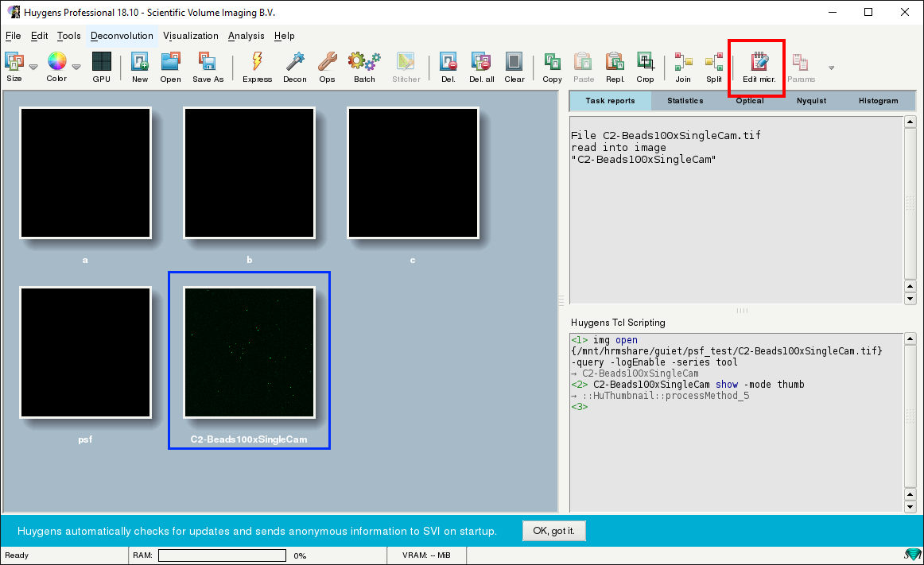Image resolution: width=924 pixels, height=565 pixels.
Task: Open the Stitcher tool
Action: point(406,67)
